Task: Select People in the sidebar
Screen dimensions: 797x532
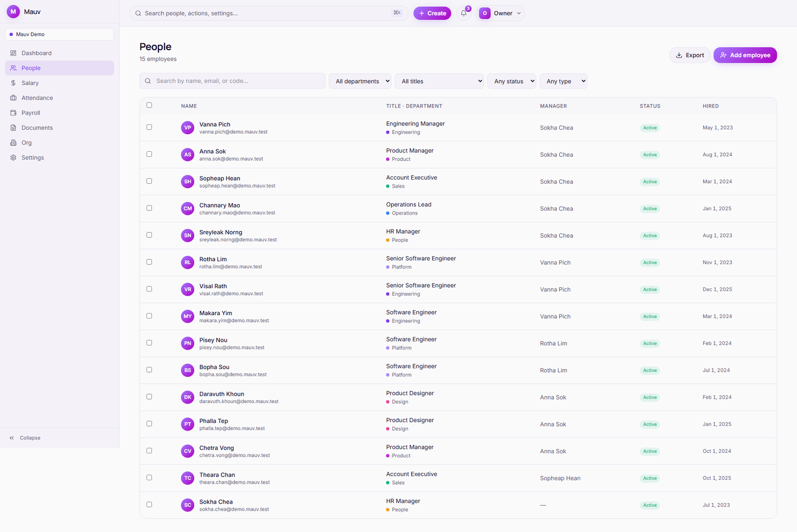Action: point(59,68)
